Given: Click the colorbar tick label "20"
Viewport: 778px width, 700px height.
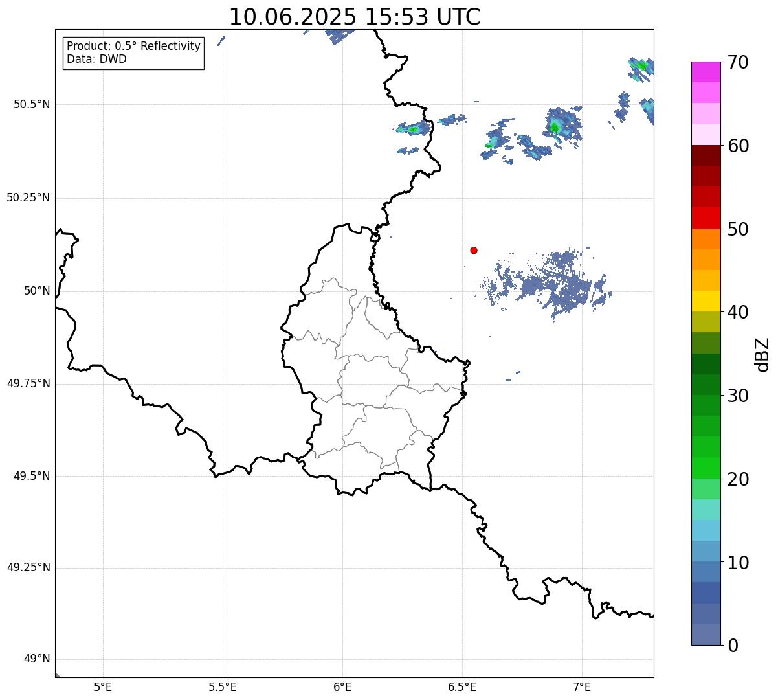Looking at the screenshot, I should (738, 479).
